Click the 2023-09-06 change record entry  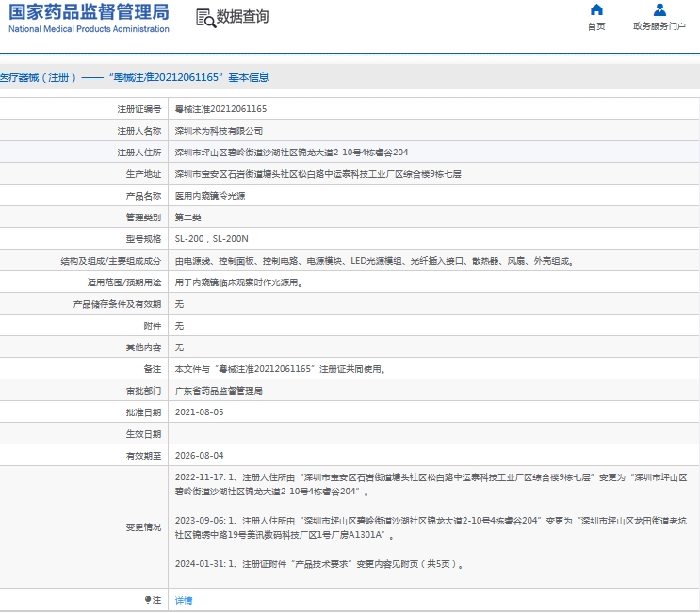(431, 528)
